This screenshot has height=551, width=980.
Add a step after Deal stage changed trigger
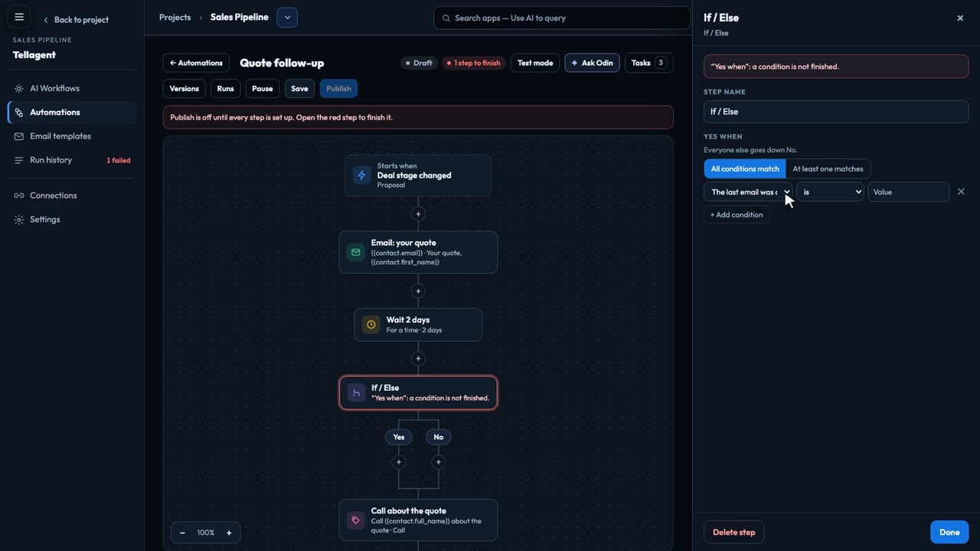(x=418, y=214)
